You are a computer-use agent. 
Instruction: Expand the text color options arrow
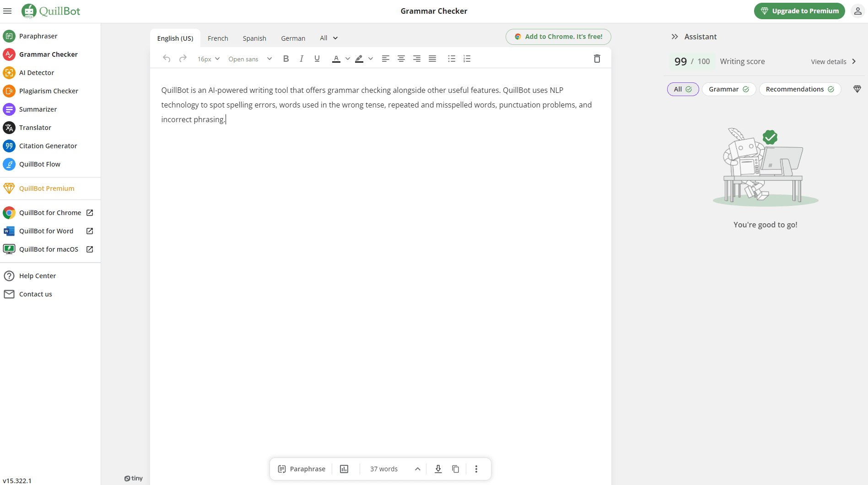tap(348, 59)
